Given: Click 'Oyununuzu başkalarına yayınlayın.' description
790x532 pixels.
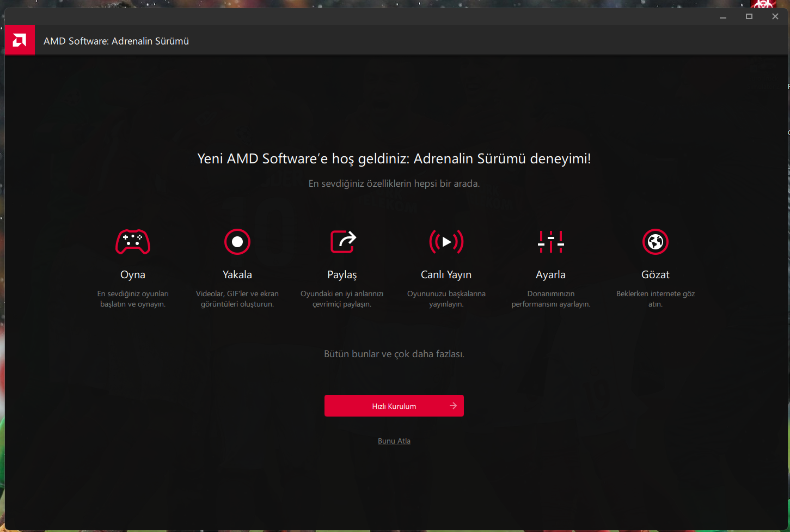Looking at the screenshot, I should click(x=446, y=299).
